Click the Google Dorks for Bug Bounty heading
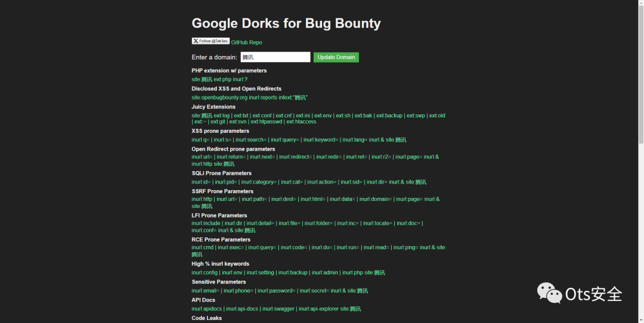Image resolution: width=644 pixels, height=323 pixels. (286, 23)
